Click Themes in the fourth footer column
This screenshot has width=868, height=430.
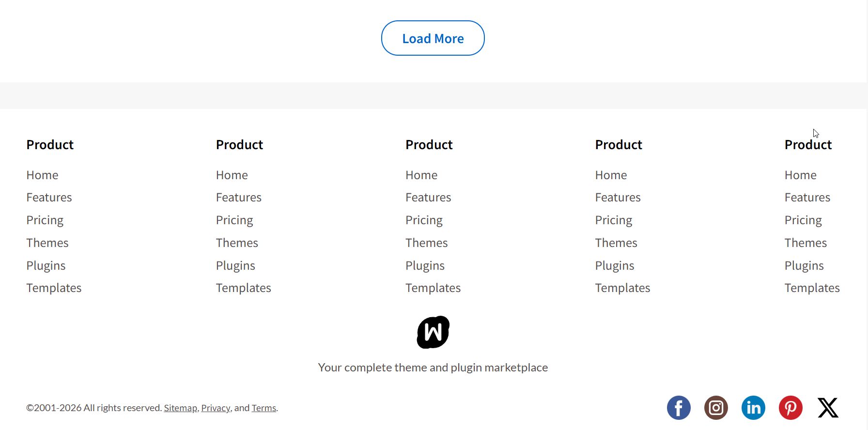616,243
